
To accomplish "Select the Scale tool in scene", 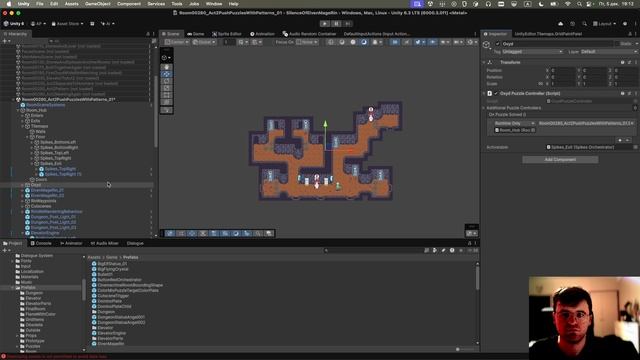I will 167,88.
